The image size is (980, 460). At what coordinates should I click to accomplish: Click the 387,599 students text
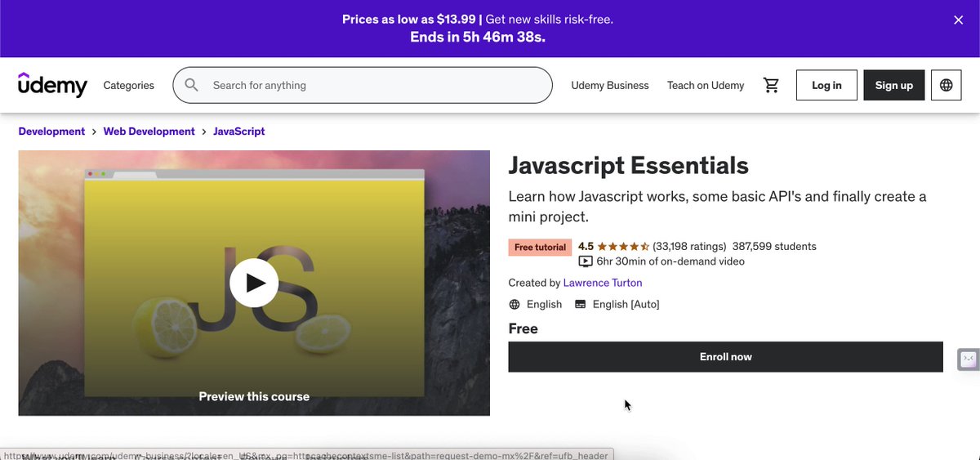coord(774,246)
